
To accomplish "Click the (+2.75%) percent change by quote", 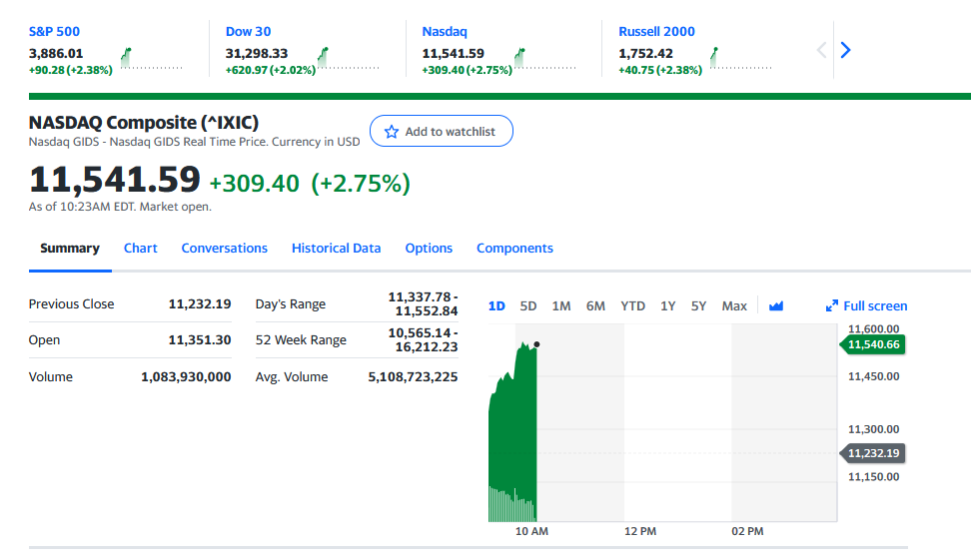I will pyautogui.click(x=361, y=183).
